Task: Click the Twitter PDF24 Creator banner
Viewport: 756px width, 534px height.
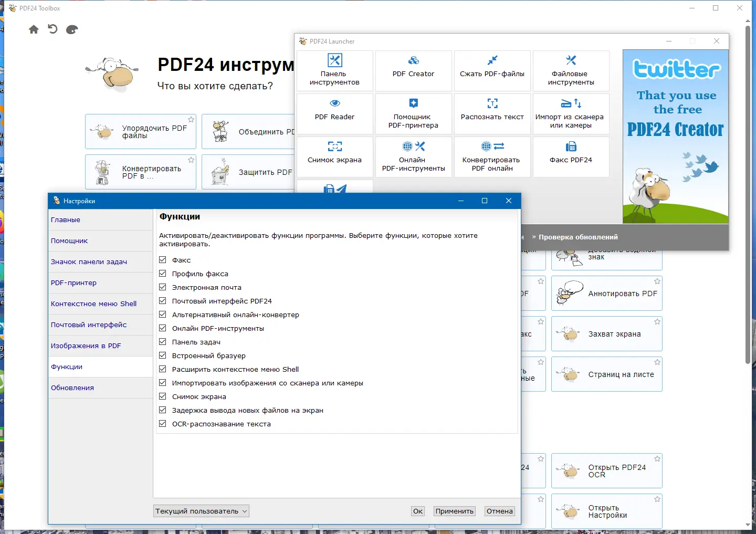Action: tap(676, 137)
